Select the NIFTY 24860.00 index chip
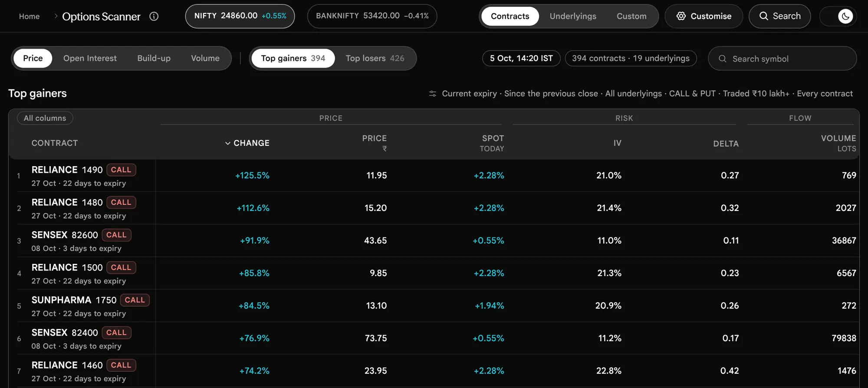The width and height of the screenshot is (868, 388). coord(240,16)
